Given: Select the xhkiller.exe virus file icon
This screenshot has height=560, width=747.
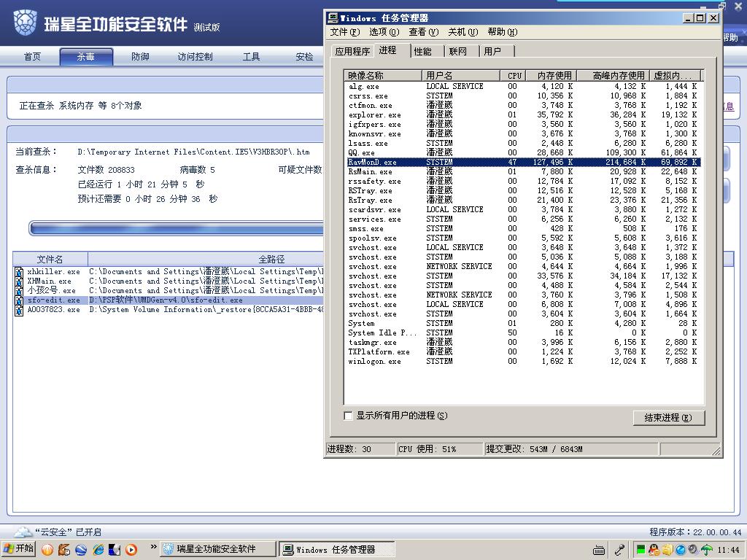Looking at the screenshot, I should [19, 272].
